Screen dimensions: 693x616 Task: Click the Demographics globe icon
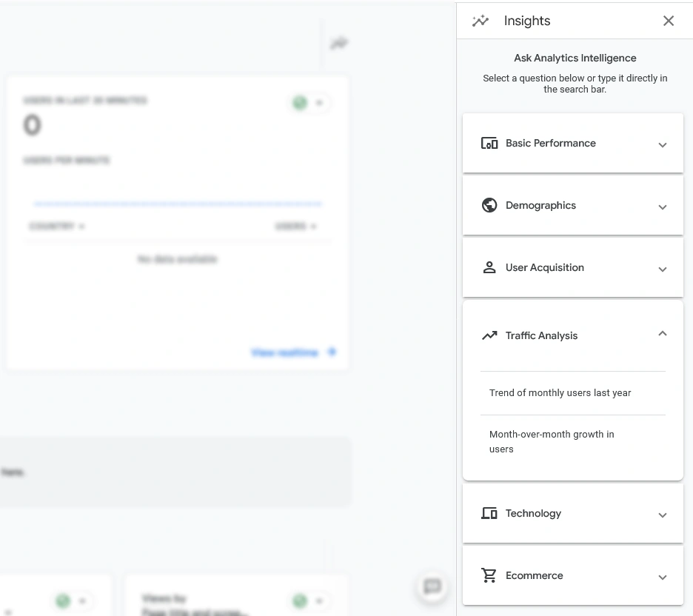(x=489, y=206)
